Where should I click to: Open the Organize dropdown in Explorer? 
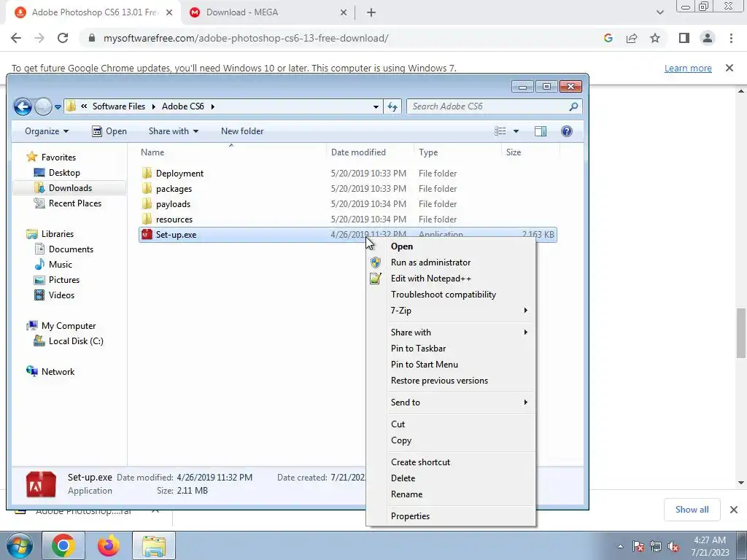(47, 131)
